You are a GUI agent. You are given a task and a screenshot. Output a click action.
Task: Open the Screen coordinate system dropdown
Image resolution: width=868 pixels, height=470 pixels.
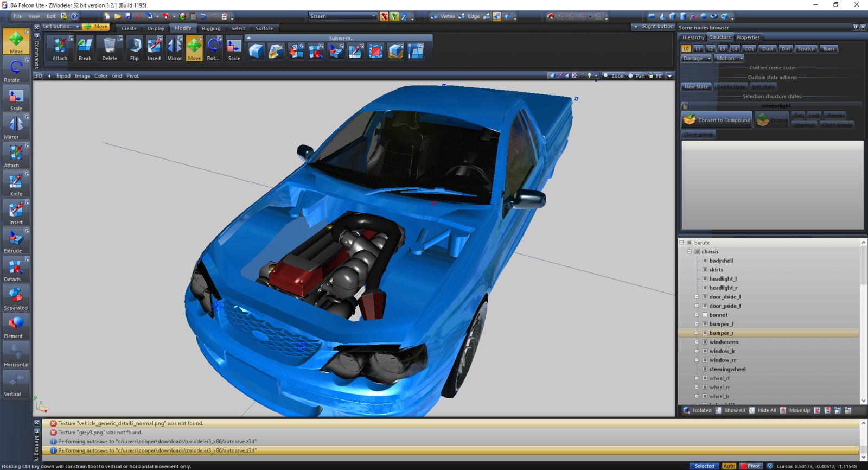pyautogui.click(x=342, y=16)
